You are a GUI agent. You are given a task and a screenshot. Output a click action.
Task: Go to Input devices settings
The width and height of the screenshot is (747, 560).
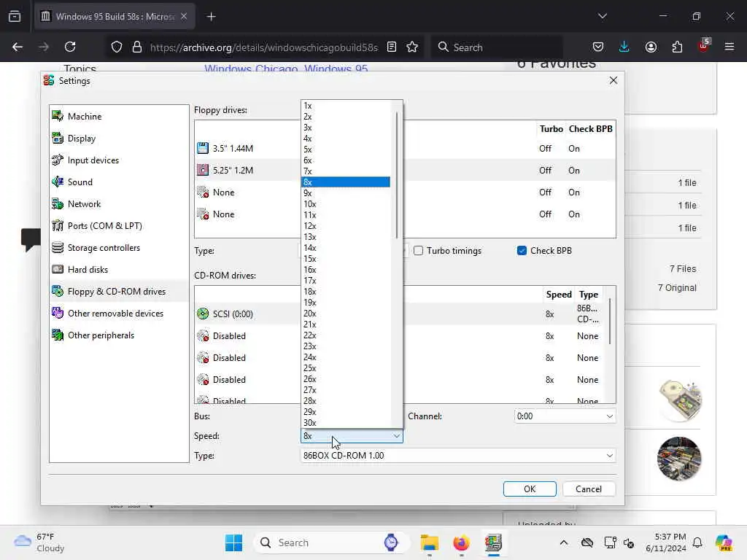click(119, 160)
